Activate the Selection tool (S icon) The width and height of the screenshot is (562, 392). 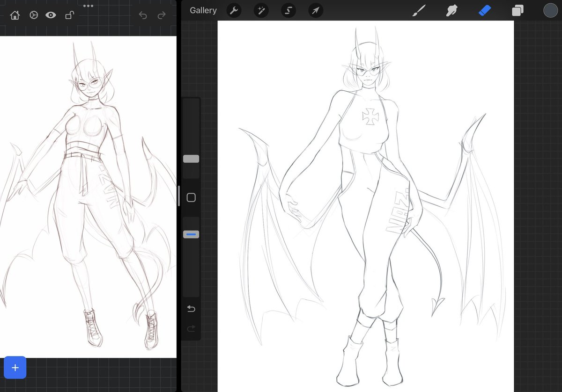point(288,10)
